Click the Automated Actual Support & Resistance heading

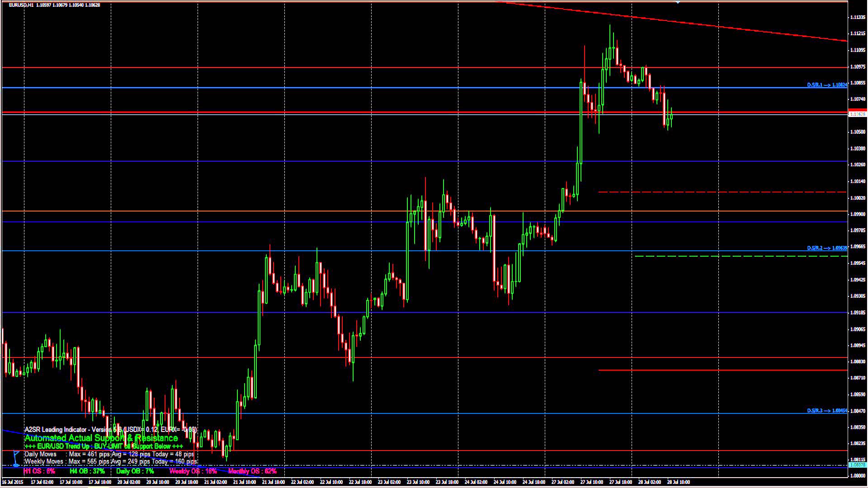(x=101, y=438)
